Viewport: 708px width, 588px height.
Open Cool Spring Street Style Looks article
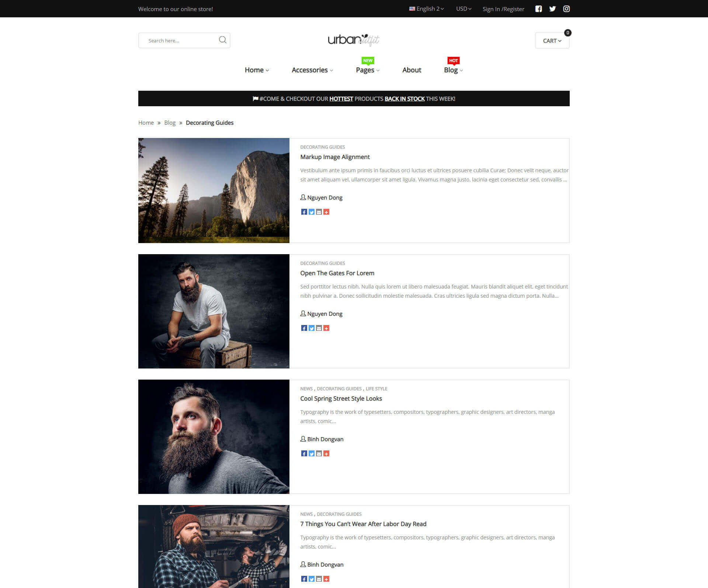click(341, 398)
